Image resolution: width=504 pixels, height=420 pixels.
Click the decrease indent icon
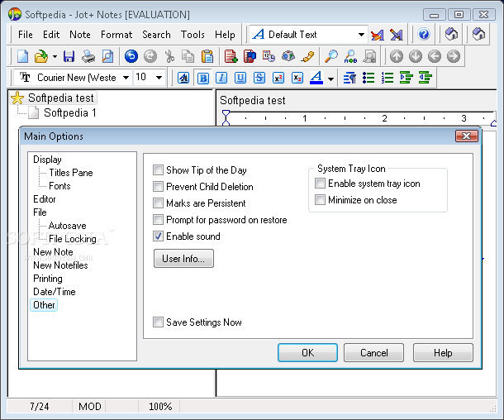coord(426,78)
